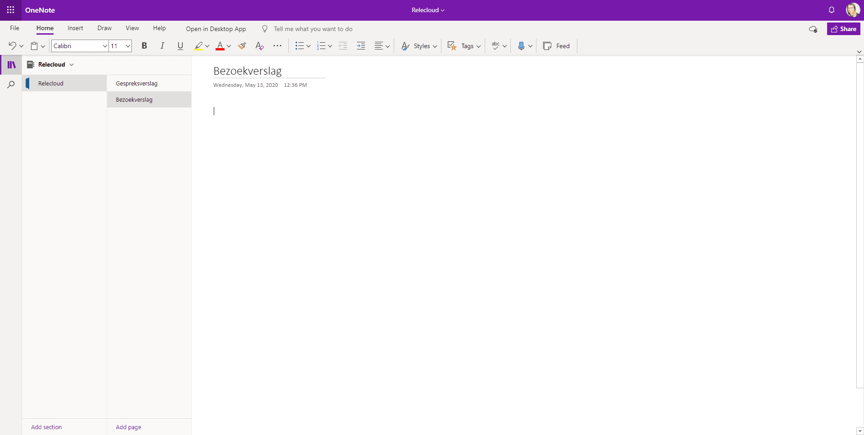Expand the Paste dropdown arrow

(x=43, y=46)
